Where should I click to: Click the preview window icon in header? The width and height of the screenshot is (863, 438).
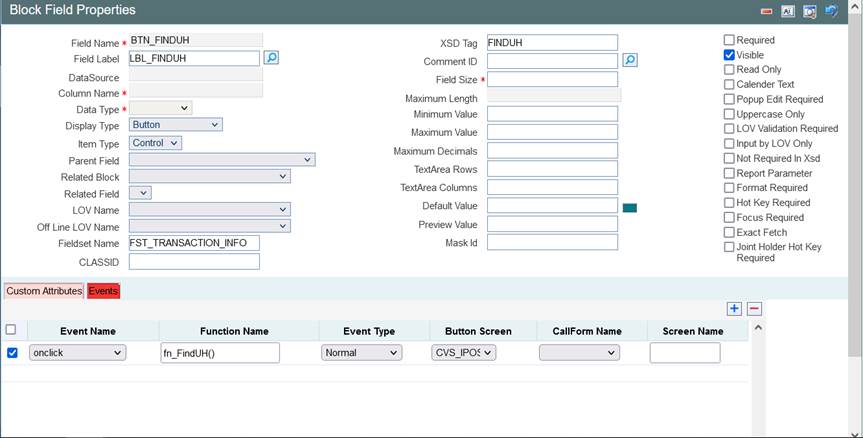[x=810, y=12]
